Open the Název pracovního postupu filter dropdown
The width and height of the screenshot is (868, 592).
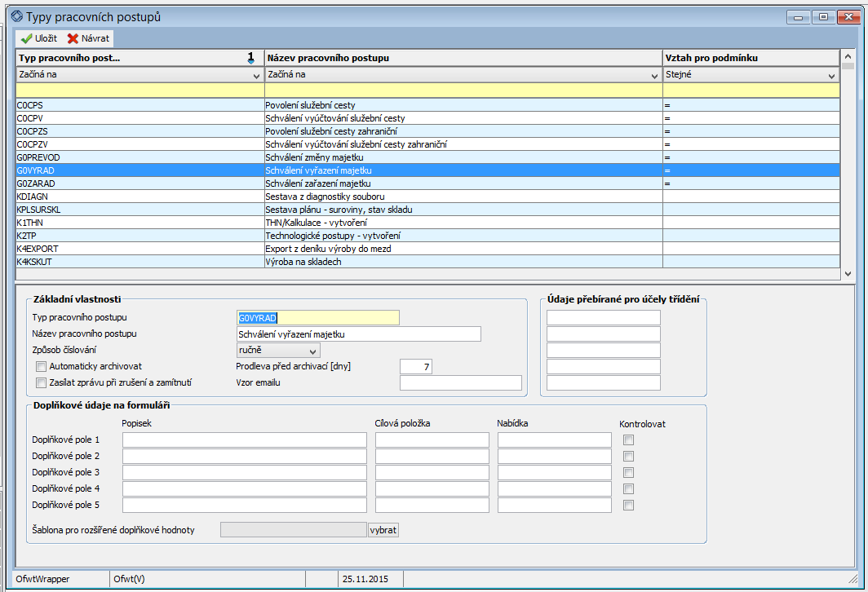point(654,75)
